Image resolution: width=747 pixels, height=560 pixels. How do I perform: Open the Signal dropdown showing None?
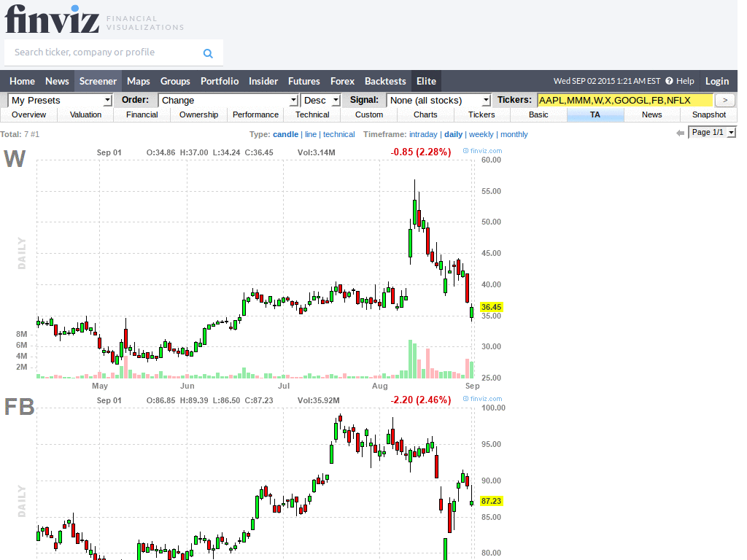(437, 100)
